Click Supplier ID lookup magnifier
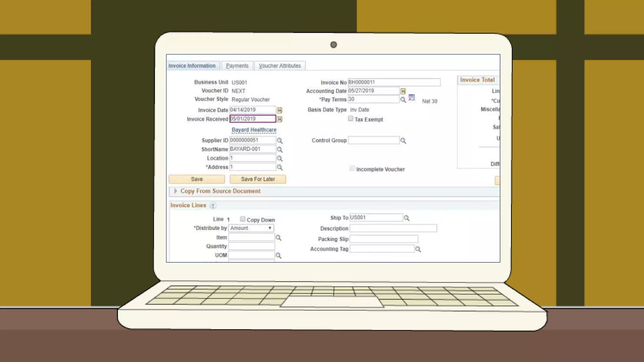Viewport: 644px width, 362px height. click(280, 141)
